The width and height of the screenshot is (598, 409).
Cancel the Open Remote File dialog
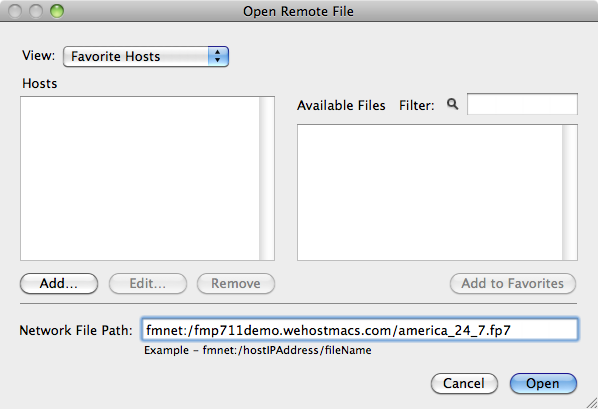(x=464, y=383)
